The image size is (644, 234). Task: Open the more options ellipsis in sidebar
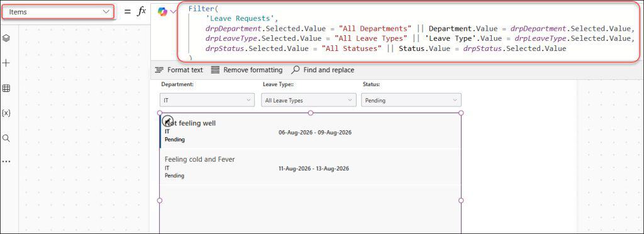(x=6, y=162)
